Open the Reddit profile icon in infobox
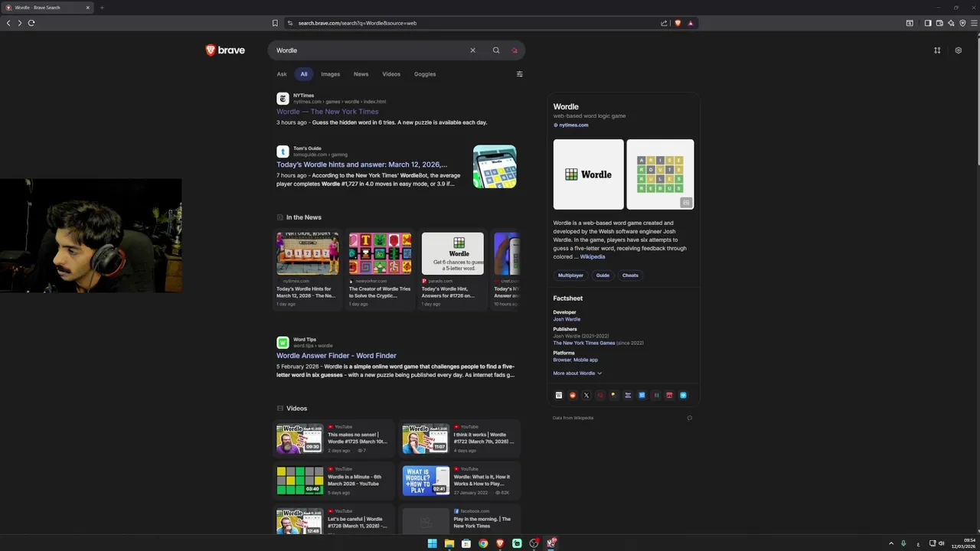The height and width of the screenshot is (551, 980). (x=573, y=396)
